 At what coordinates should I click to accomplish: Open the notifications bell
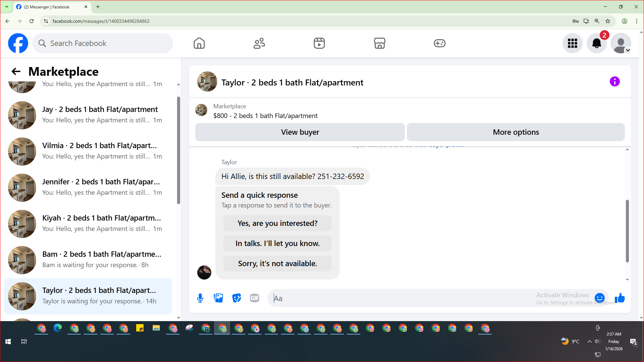pos(596,43)
